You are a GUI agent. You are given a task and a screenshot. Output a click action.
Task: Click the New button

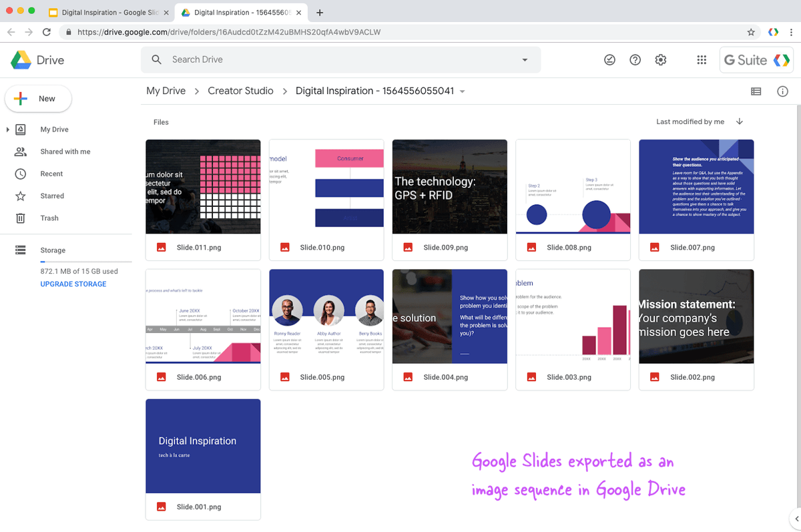tap(38, 98)
